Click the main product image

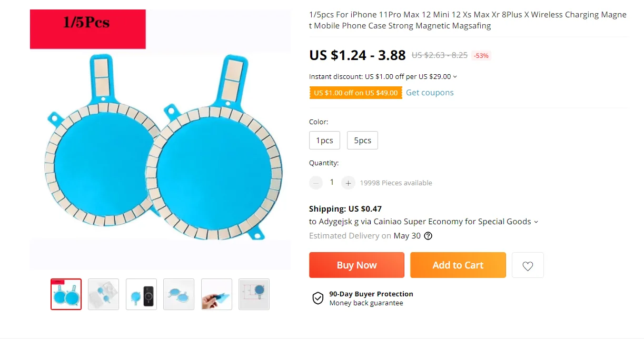[x=160, y=153]
